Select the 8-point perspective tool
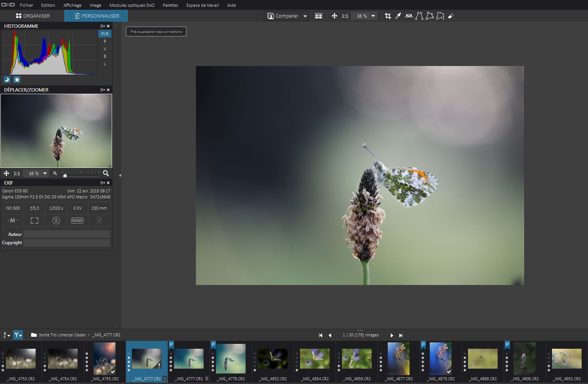The width and height of the screenshot is (588, 384). pos(440,16)
